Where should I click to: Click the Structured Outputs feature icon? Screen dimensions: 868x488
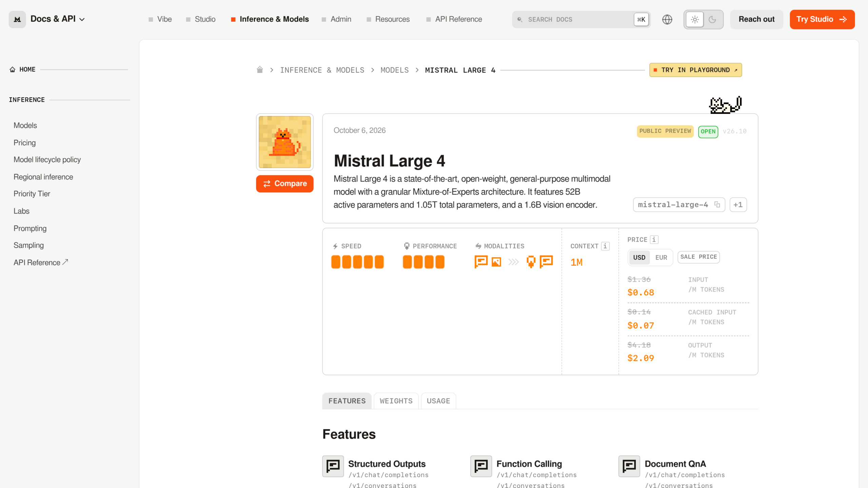click(333, 466)
